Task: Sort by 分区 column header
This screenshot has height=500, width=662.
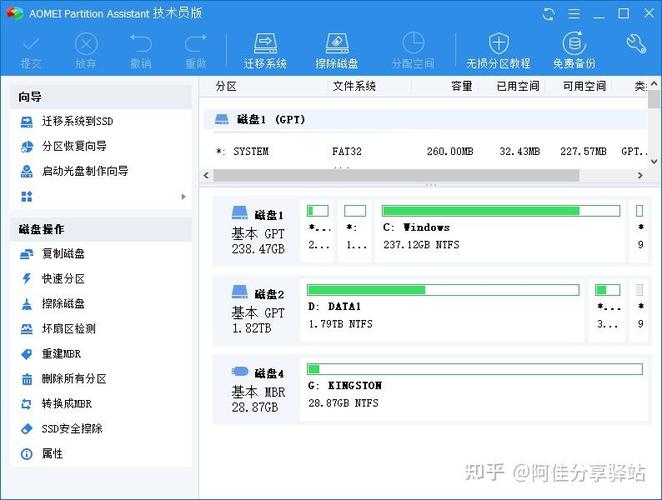Action: point(225,86)
